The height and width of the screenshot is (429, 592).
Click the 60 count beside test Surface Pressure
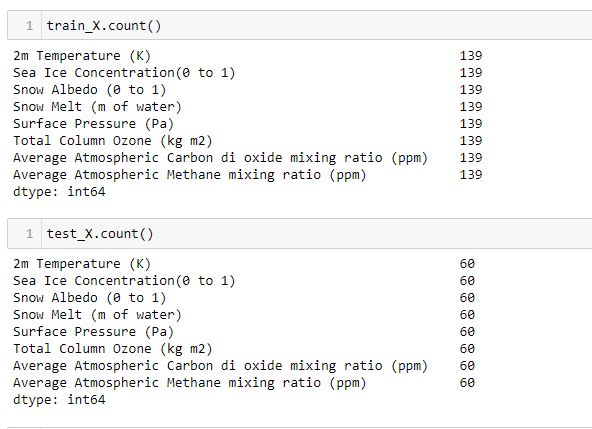click(467, 332)
